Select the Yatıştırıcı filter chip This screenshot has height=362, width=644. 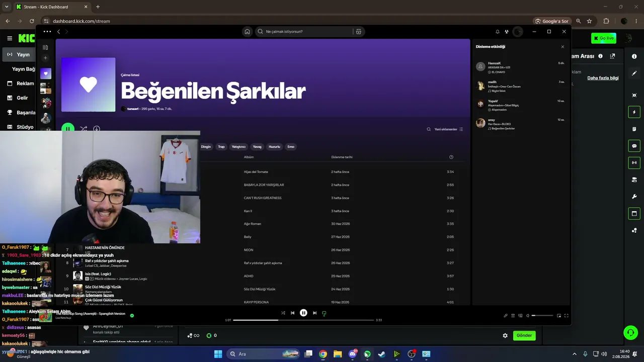238,147
